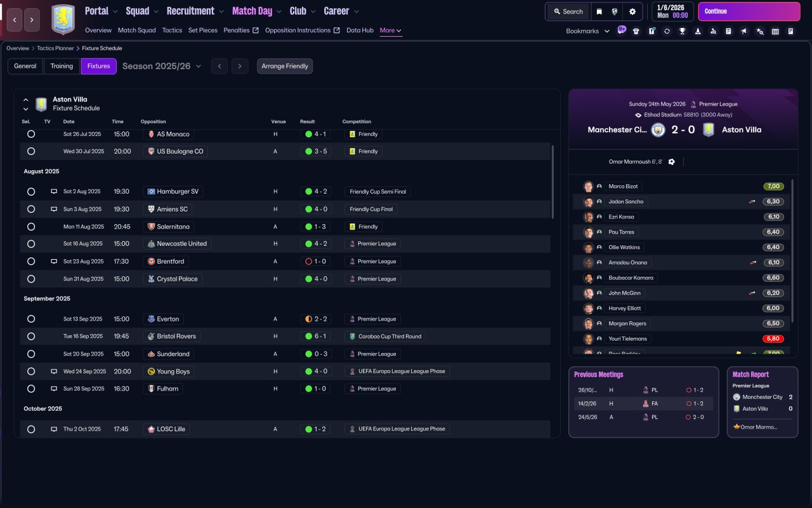This screenshot has width=812, height=508.
Task: Go to previous season with left chevron
Action: click(219, 66)
